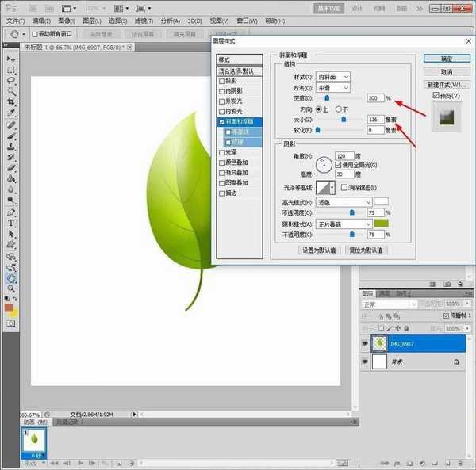Expand the 阴影模式 dropdown showing 正片叠底
Screen dimensions: 476x470
344,224
